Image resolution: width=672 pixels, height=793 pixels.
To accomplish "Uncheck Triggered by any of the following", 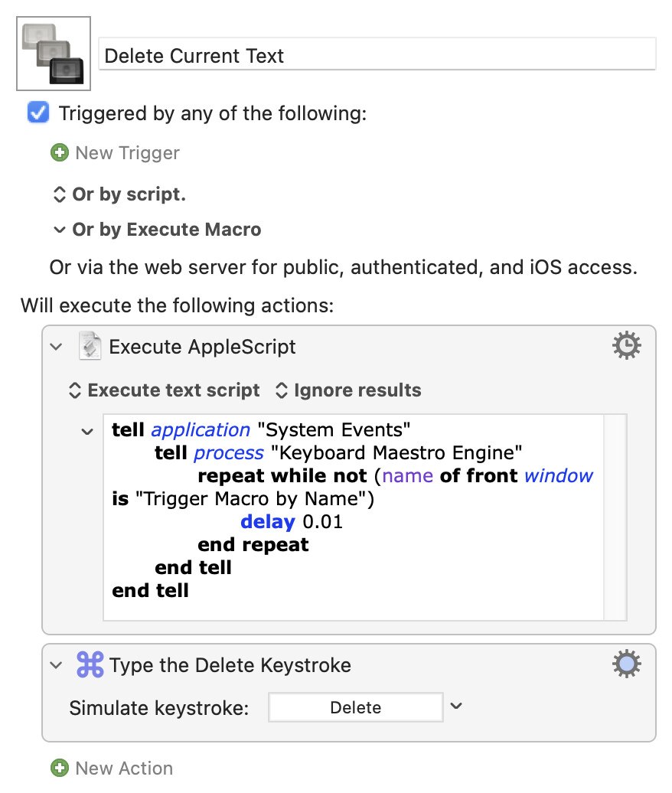I will coord(38,113).
